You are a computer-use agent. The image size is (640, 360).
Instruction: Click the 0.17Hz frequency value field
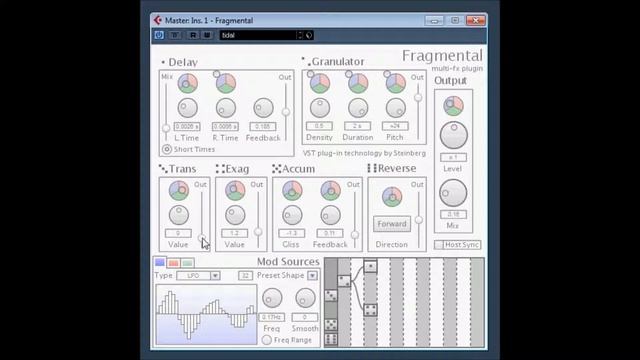(x=272, y=317)
